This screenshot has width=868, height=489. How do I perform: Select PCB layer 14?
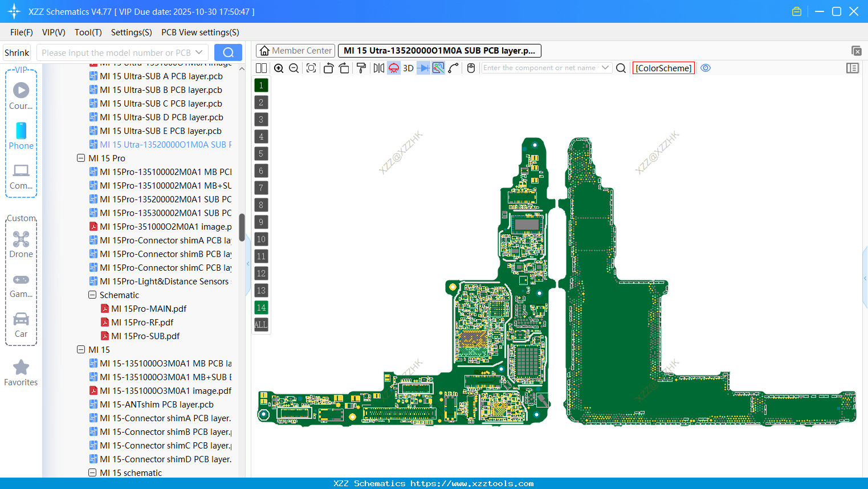[x=260, y=308]
